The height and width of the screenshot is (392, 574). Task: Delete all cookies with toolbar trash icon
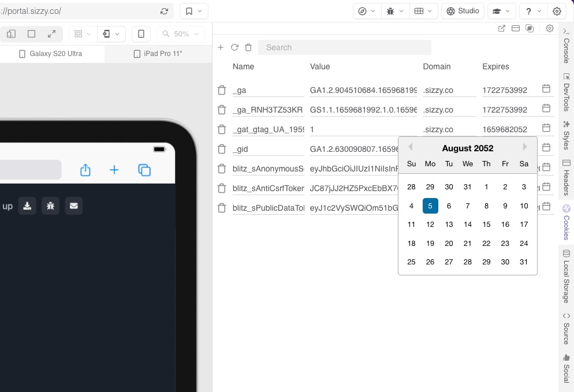[248, 47]
